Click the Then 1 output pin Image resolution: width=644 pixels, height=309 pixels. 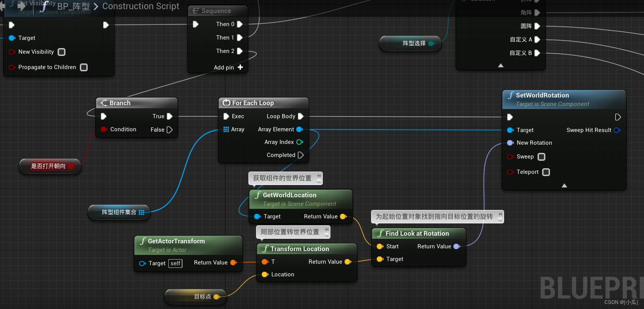point(240,38)
